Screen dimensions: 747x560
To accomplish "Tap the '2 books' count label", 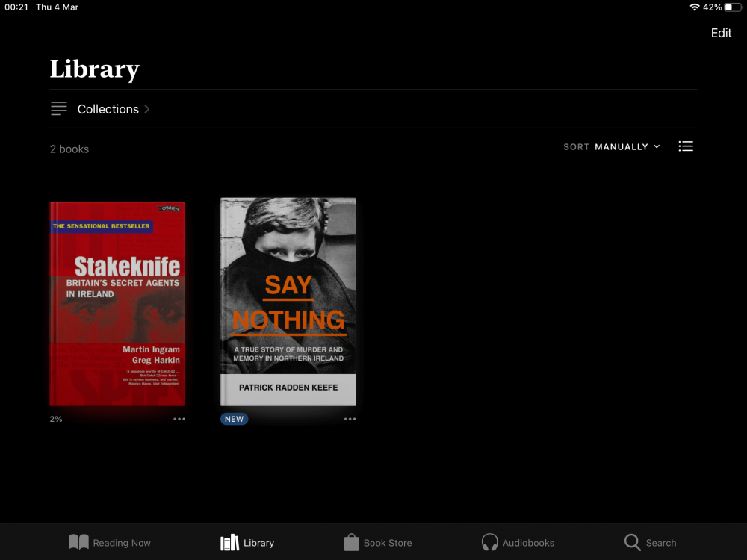I will tap(69, 149).
